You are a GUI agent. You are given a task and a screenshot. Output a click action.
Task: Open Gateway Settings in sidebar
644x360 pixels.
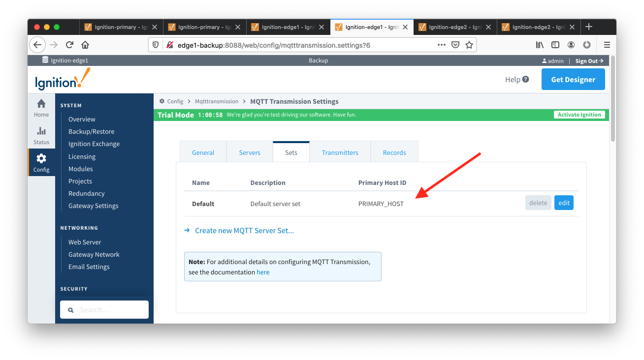94,206
